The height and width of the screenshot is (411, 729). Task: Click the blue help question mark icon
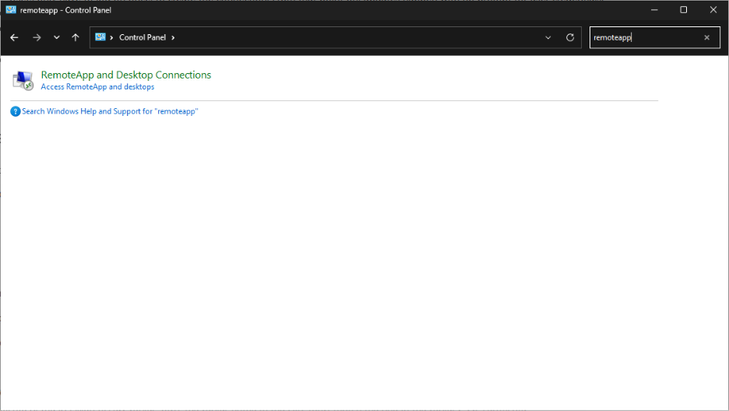tap(15, 112)
